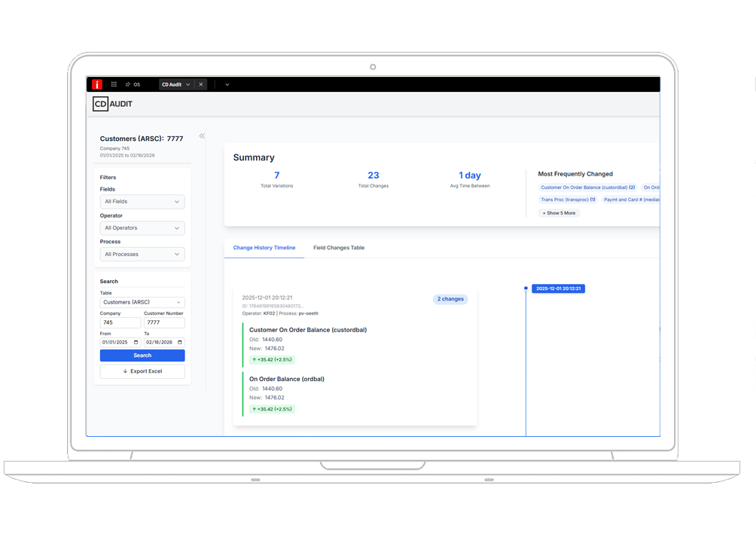The image size is (756, 537).
Task: Select the Customers (ARSC) table dropdown
Action: click(x=142, y=302)
